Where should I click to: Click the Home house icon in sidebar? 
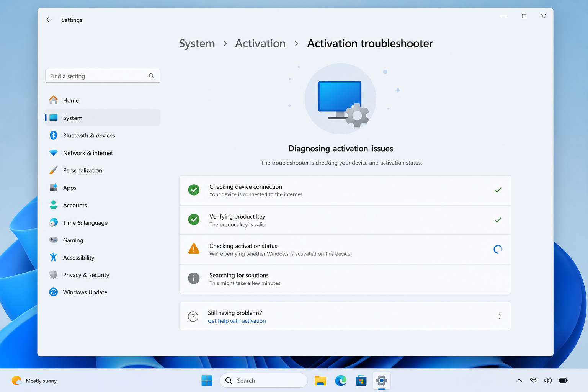pos(54,100)
